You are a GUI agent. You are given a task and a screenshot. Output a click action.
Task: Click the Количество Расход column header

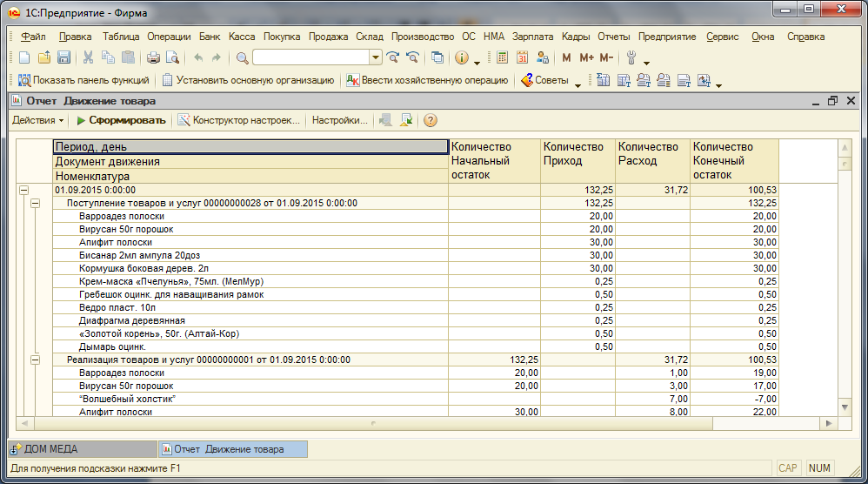coord(652,161)
